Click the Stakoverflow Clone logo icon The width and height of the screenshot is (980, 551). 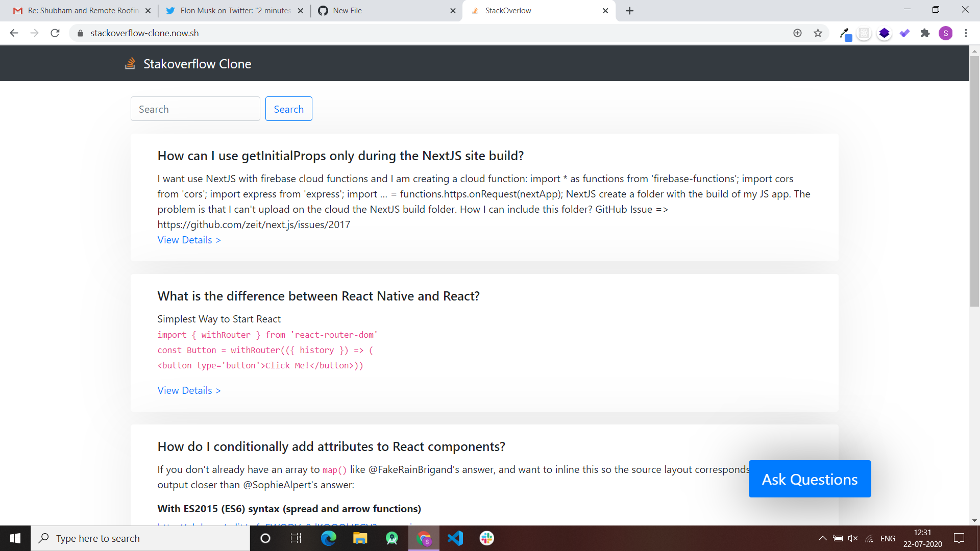[x=130, y=64]
